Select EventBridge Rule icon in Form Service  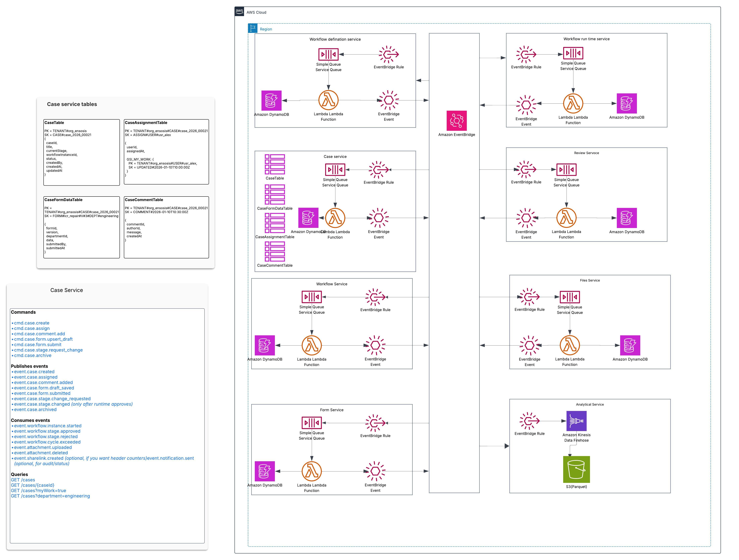(x=375, y=423)
